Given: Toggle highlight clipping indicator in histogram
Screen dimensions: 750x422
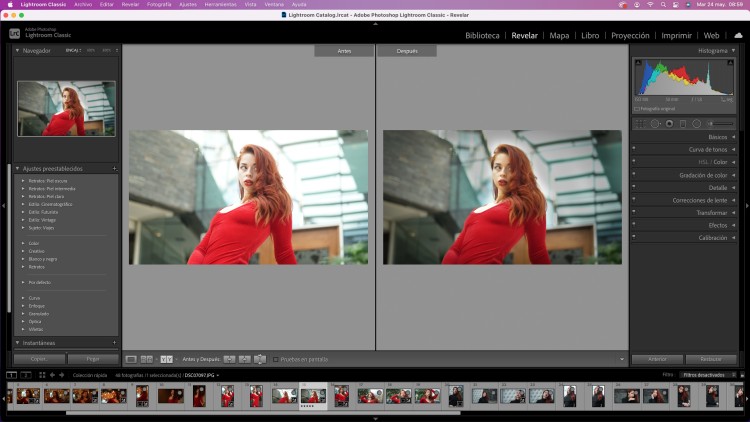Looking at the screenshot, I should click(x=730, y=63).
